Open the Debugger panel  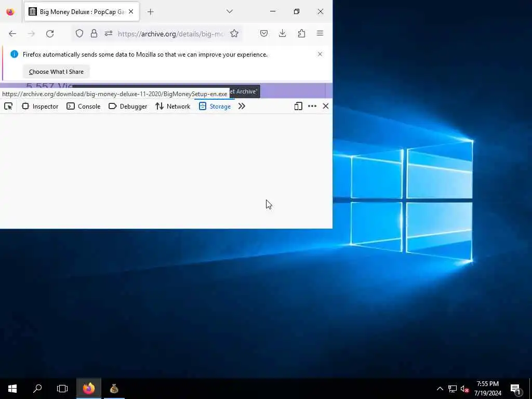[128, 106]
